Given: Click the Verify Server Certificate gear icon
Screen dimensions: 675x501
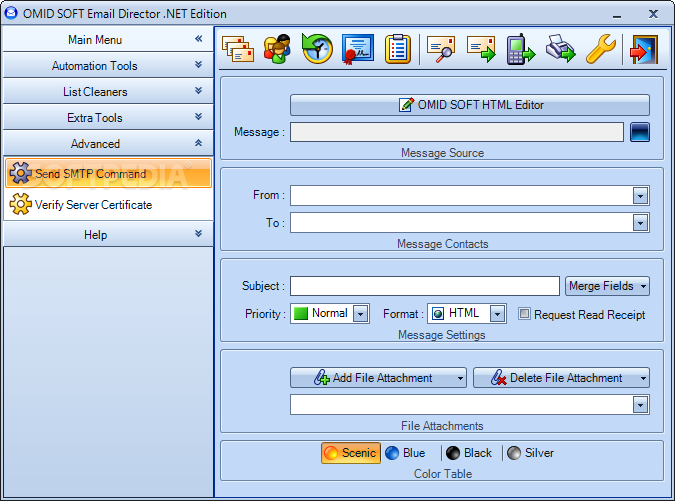Looking at the screenshot, I should point(20,204).
